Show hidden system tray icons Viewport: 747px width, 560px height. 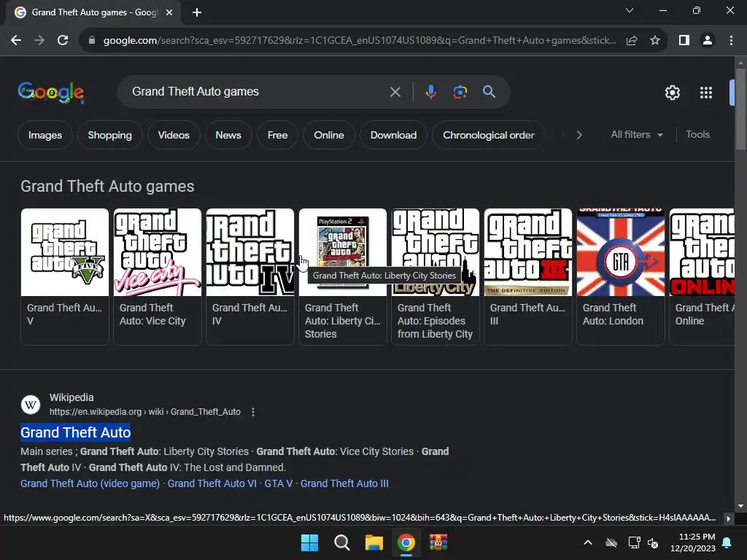588,542
